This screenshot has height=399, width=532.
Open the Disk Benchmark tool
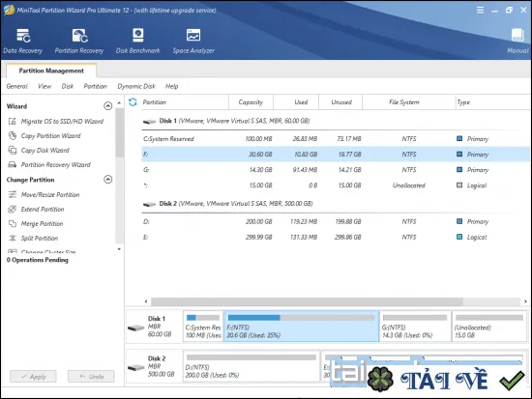point(137,42)
